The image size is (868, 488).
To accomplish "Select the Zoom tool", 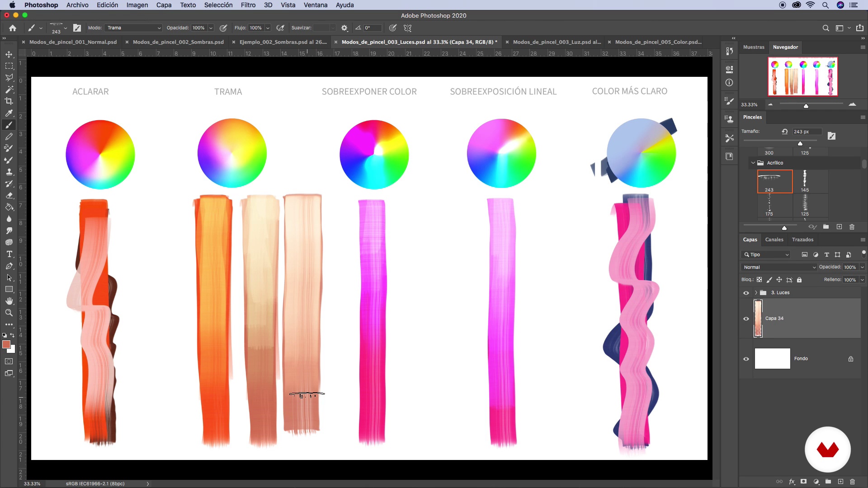I will (9, 313).
